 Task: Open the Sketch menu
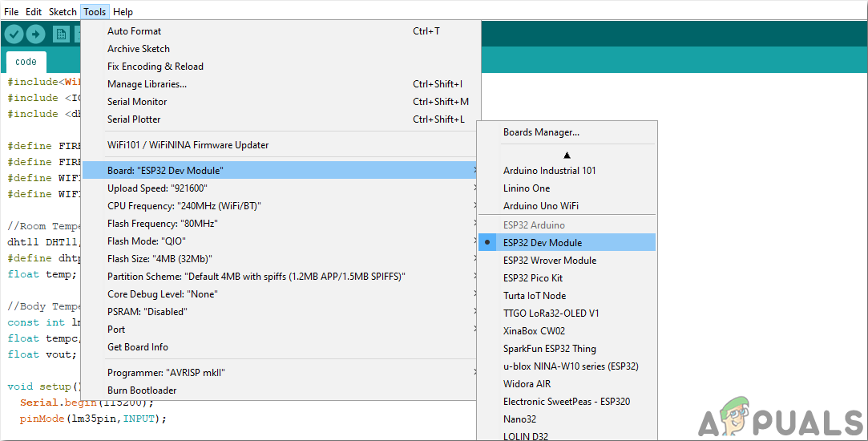[x=63, y=12]
